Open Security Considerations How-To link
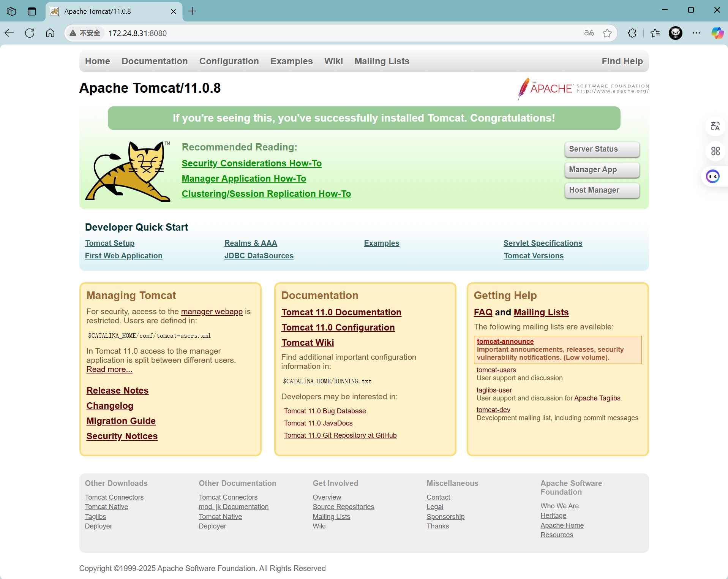Screen dimensions: 728x579 [x=251, y=163]
